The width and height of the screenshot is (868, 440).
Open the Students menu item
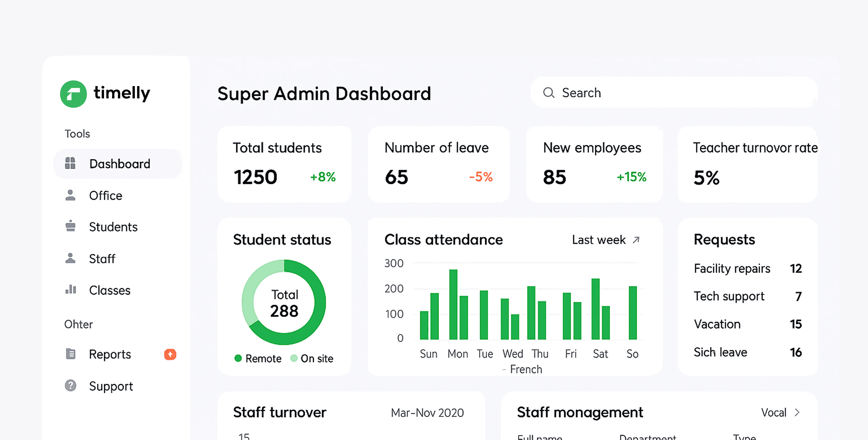coord(113,227)
